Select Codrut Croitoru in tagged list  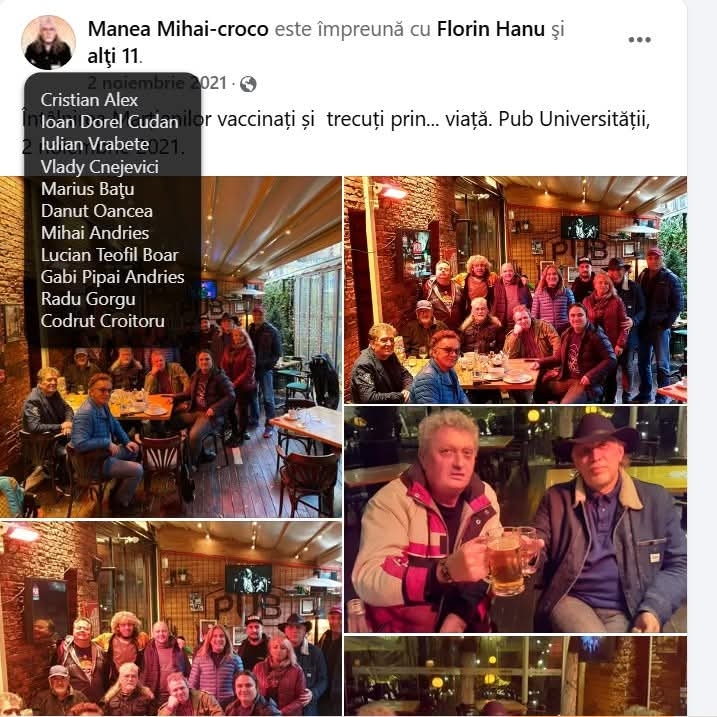(x=102, y=321)
